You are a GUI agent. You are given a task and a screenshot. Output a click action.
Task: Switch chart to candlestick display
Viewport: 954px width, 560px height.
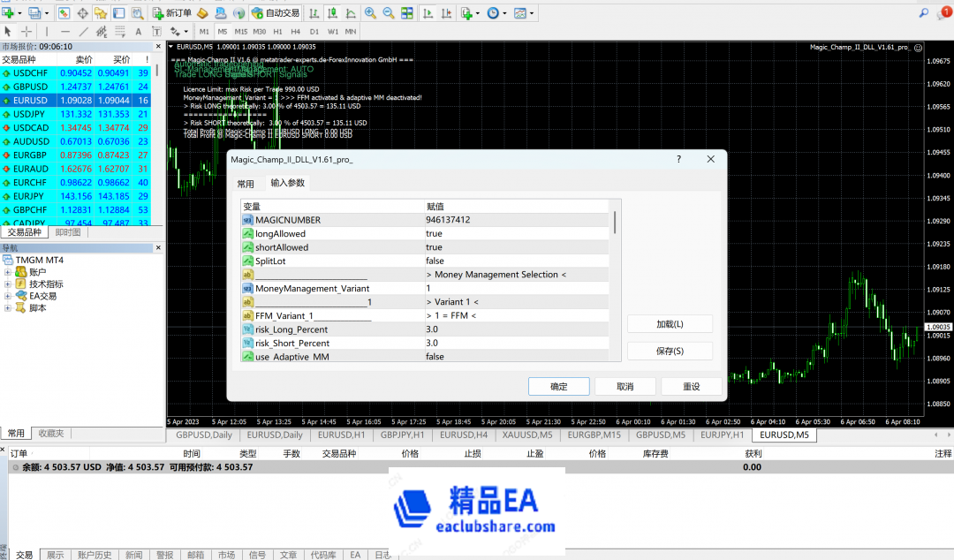[331, 13]
